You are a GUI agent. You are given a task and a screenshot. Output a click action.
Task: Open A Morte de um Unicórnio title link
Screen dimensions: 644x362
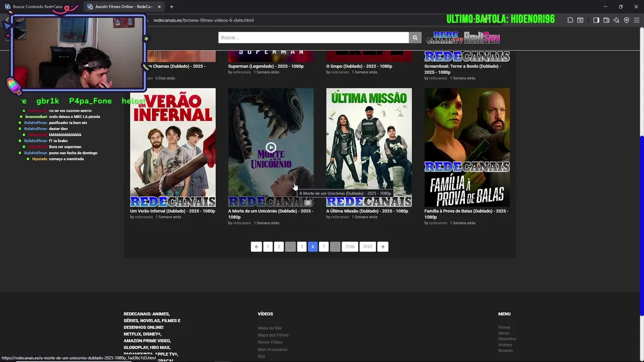point(271,214)
